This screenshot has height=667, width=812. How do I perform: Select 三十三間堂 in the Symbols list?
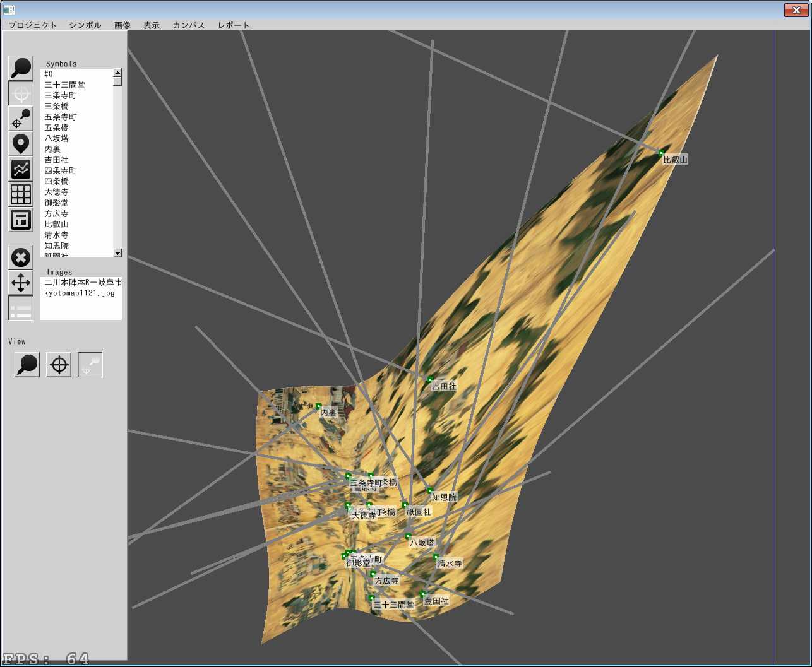tap(77, 85)
